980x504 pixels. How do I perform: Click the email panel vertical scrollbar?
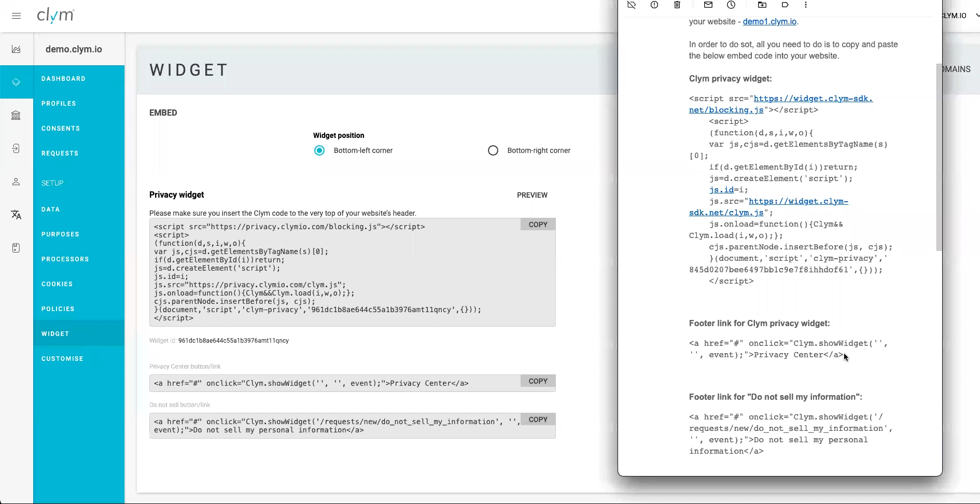coord(939,158)
